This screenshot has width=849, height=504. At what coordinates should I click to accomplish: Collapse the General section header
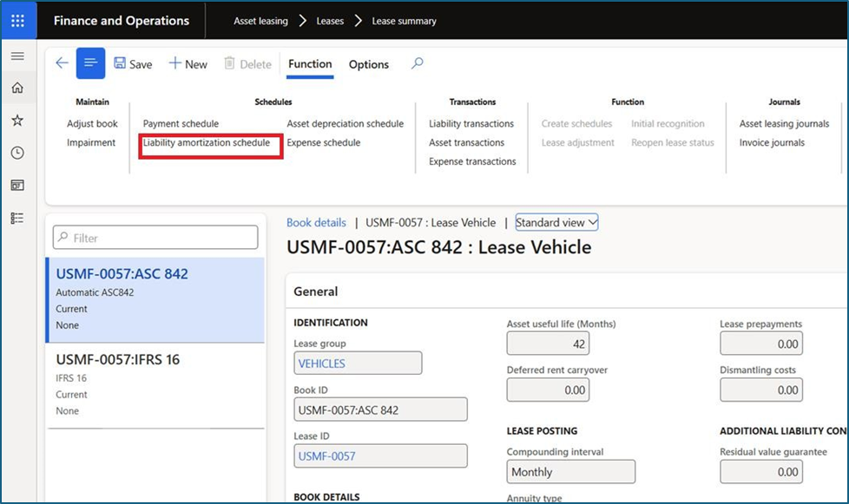point(316,292)
